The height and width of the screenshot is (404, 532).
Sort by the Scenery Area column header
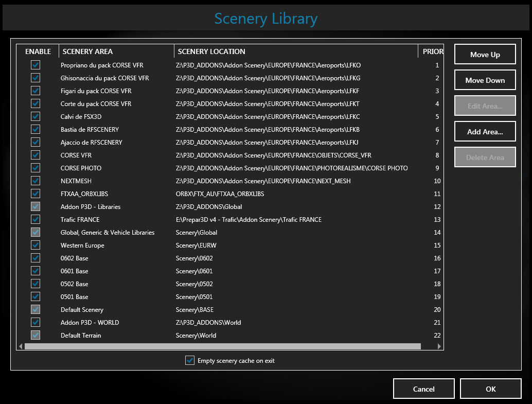pos(116,51)
